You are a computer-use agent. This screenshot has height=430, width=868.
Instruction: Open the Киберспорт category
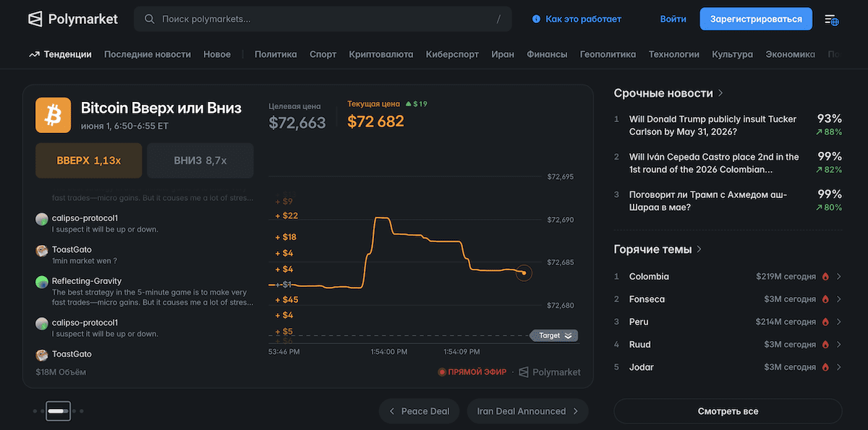click(x=452, y=54)
